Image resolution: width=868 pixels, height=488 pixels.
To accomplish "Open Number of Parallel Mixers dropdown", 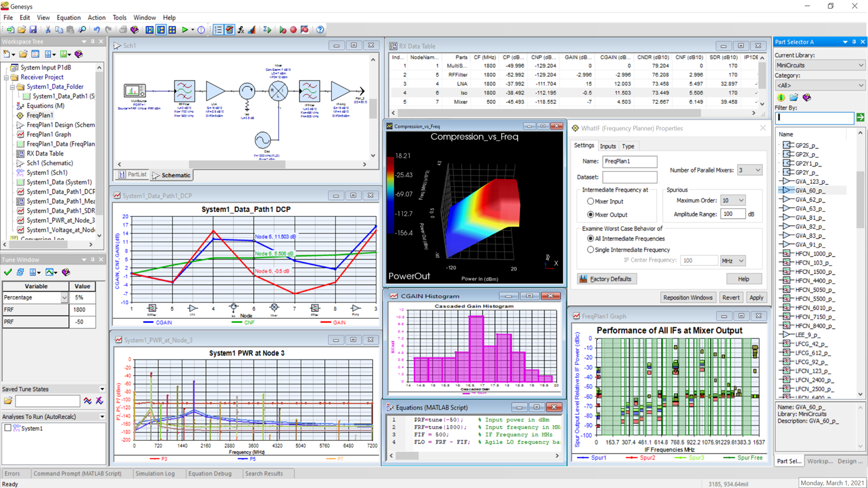I will tap(749, 170).
